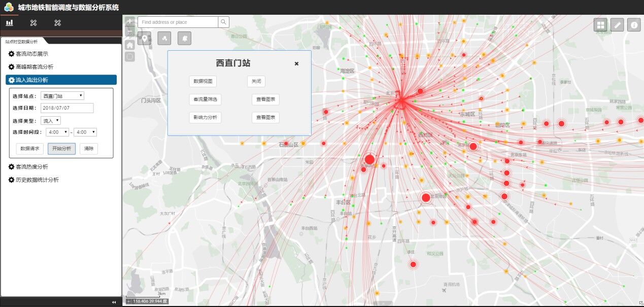644x307 pixels.
Task: Click the home extent button on map
Action: click(x=130, y=45)
